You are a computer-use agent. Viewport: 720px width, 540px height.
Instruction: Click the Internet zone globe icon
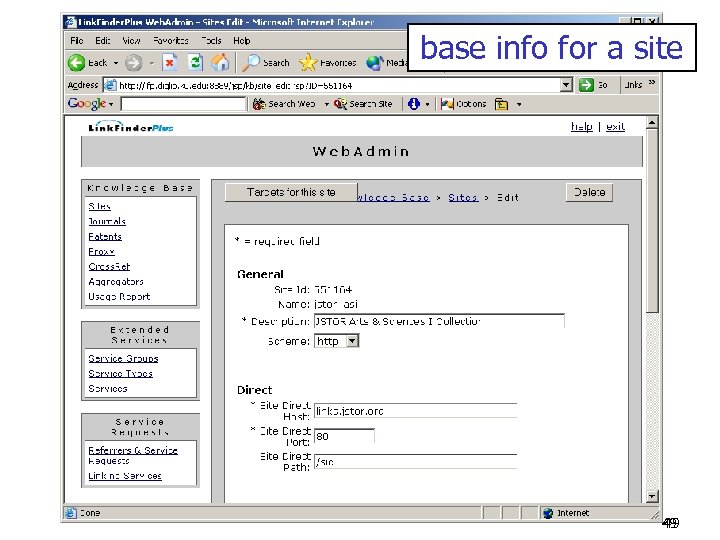click(548, 513)
